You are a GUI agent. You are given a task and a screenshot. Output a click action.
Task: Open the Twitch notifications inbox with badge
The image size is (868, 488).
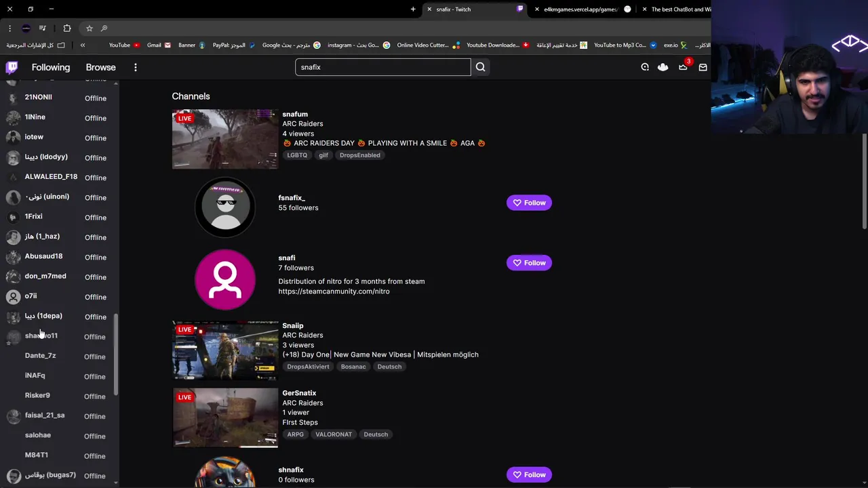point(684,66)
